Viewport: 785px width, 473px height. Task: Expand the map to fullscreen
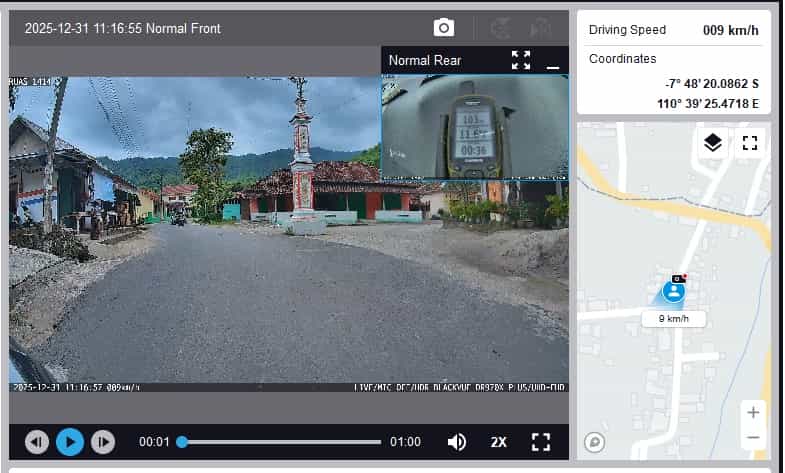750,143
